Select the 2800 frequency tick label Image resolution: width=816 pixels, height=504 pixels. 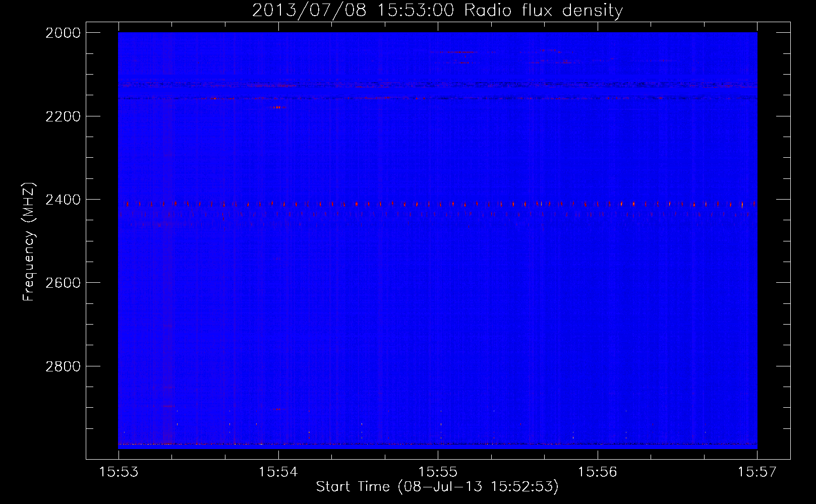click(x=63, y=366)
